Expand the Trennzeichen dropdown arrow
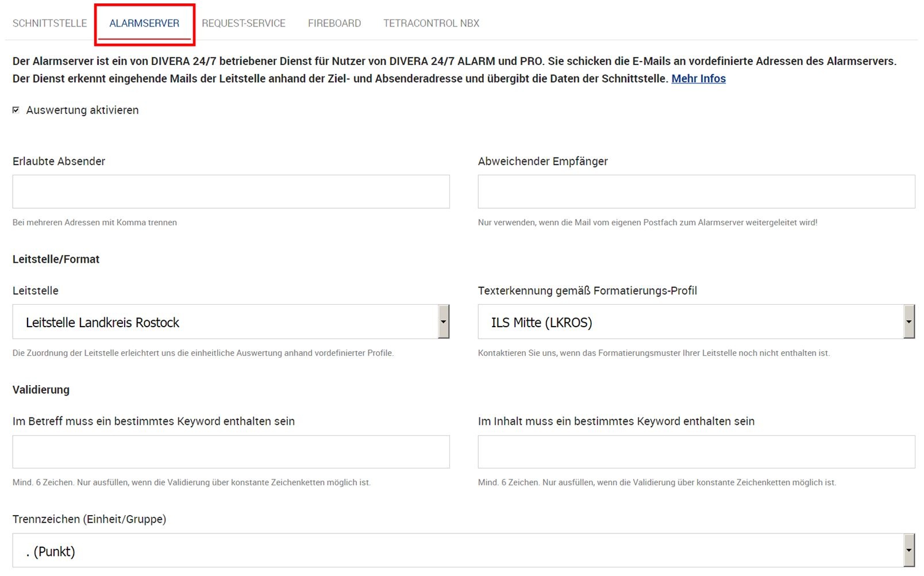This screenshot has width=924, height=576. (908, 550)
